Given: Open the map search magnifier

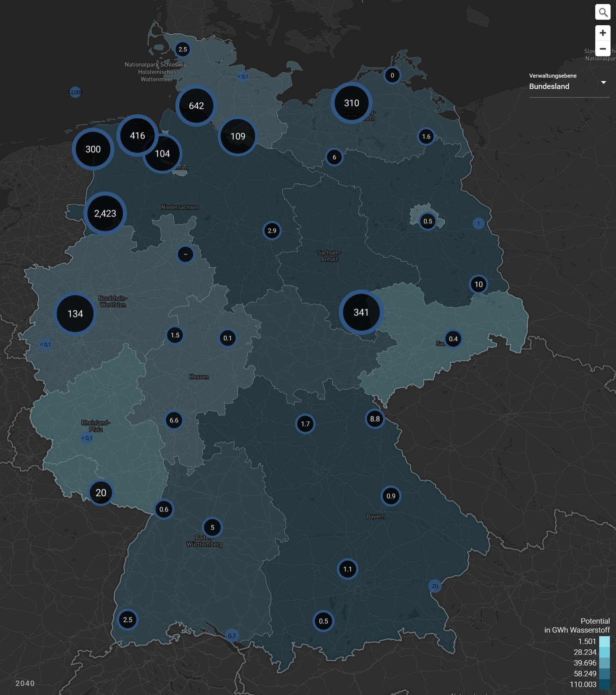Looking at the screenshot, I should [602, 12].
